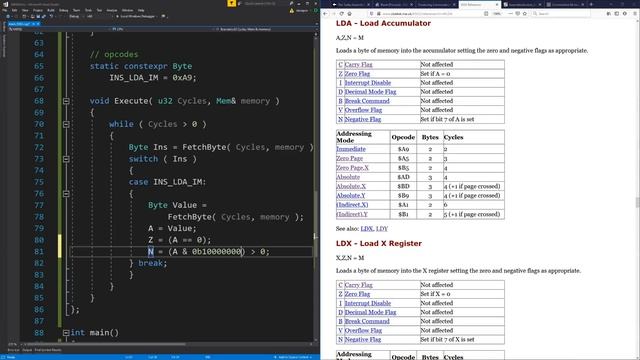Open the browser library icon
Viewport: 640px width, 360px height.
coord(609,13)
